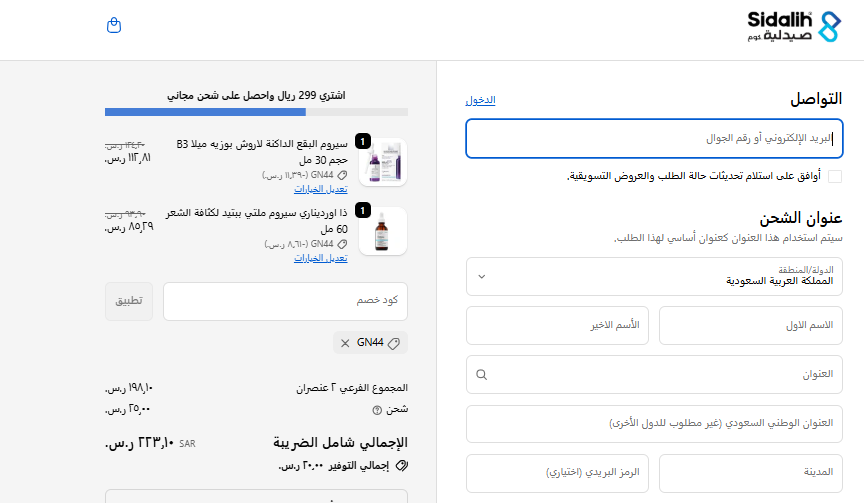Focus the last name field
The width and height of the screenshot is (864, 503).
[557, 326]
